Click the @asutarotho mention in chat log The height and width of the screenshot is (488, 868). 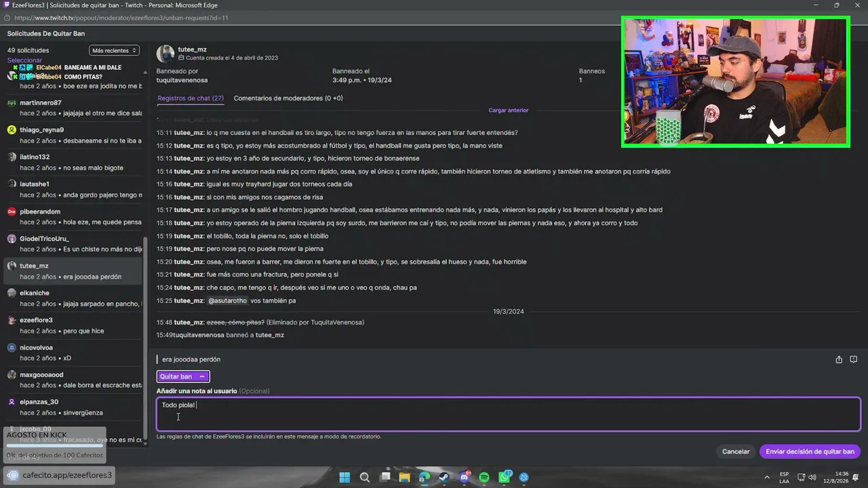pyautogui.click(x=227, y=300)
